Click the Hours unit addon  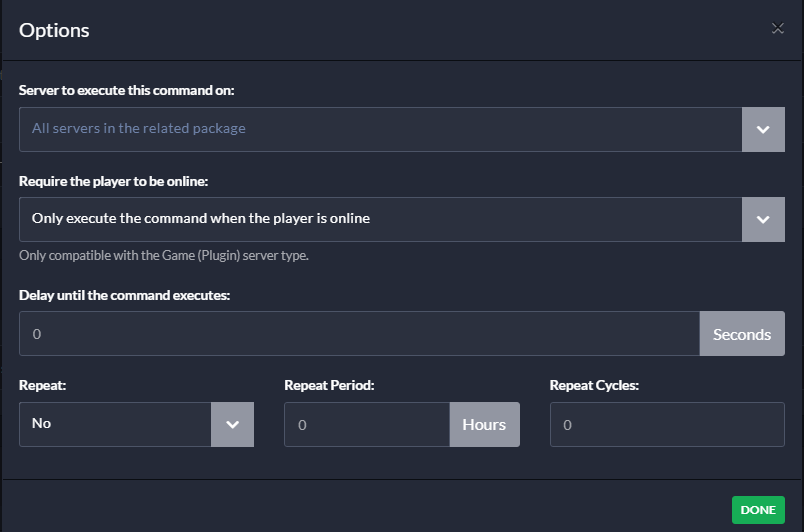485,424
